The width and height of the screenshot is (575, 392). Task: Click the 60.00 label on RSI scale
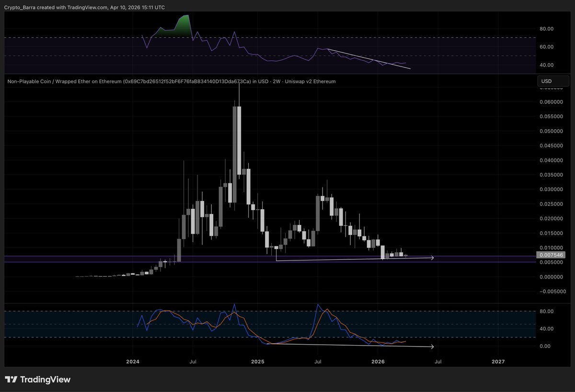coord(547,47)
